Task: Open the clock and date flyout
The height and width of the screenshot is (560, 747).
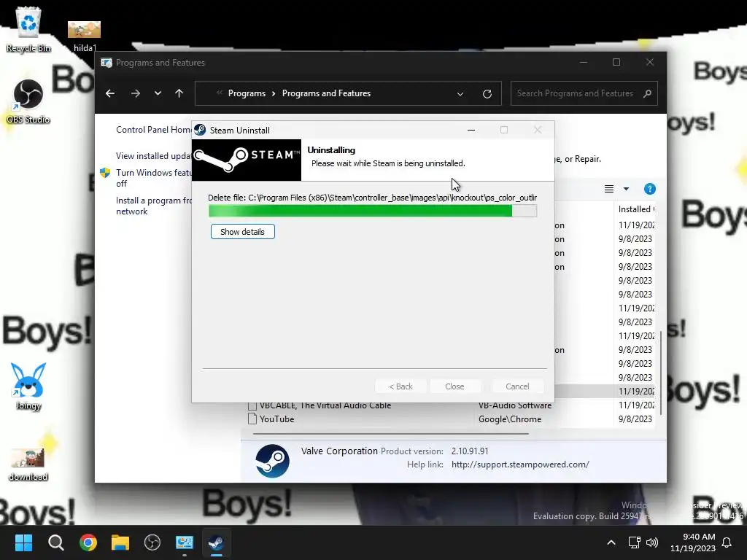Action: tap(693, 542)
